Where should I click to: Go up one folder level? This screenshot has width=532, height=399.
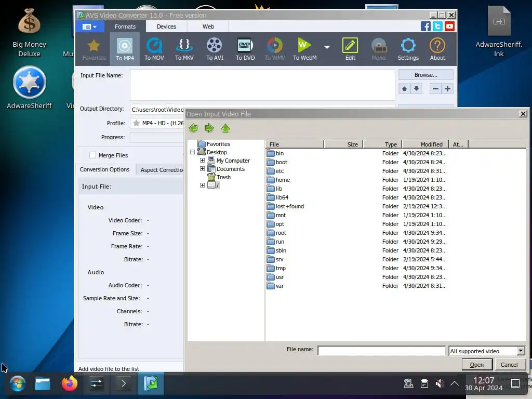(225, 128)
